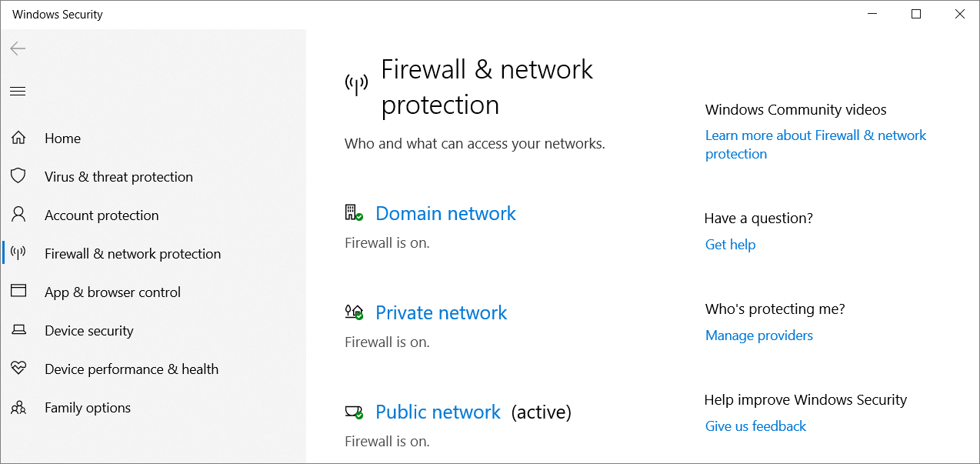Click the Device performance & health heart icon
This screenshot has width=980, height=464.
click(x=18, y=369)
